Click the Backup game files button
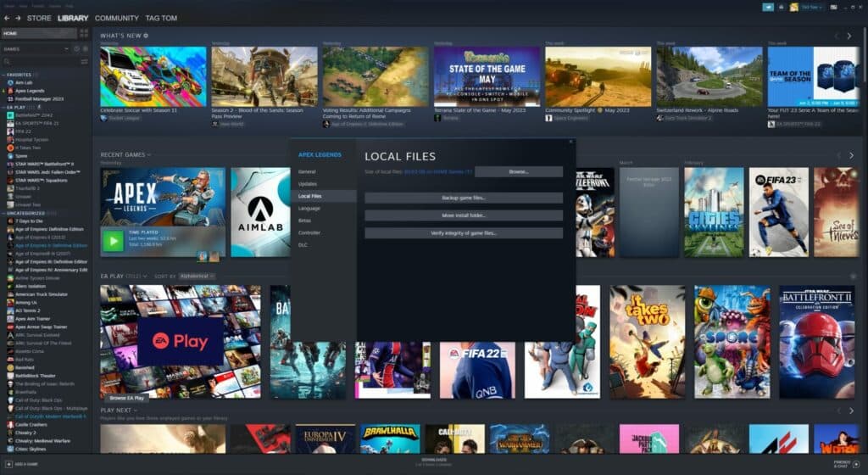 click(x=464, y=198)
